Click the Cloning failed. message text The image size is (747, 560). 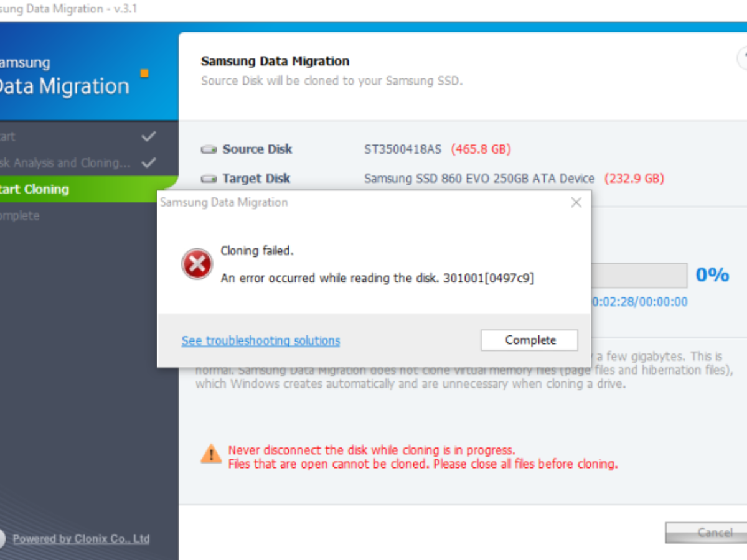click(257, 251)
